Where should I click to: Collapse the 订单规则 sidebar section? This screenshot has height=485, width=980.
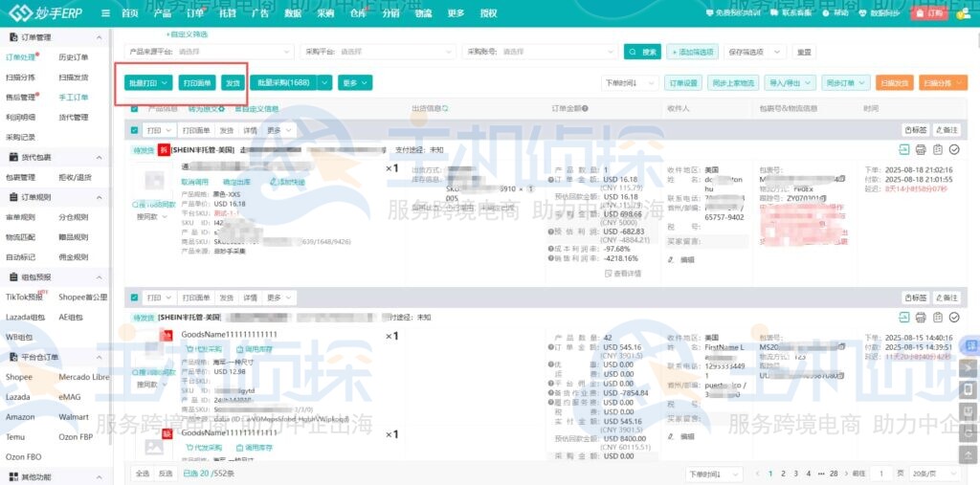(x=100, y=197)
